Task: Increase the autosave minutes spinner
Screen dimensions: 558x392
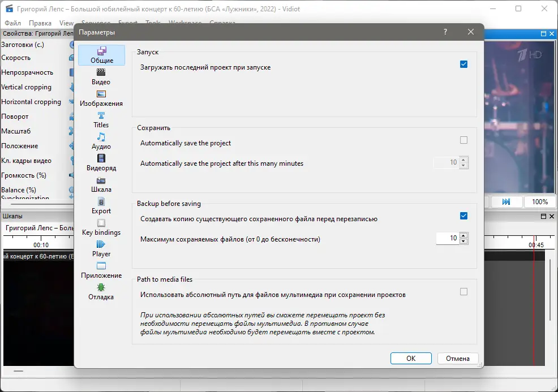Action: pyautogui.click(x=463, y=160)
